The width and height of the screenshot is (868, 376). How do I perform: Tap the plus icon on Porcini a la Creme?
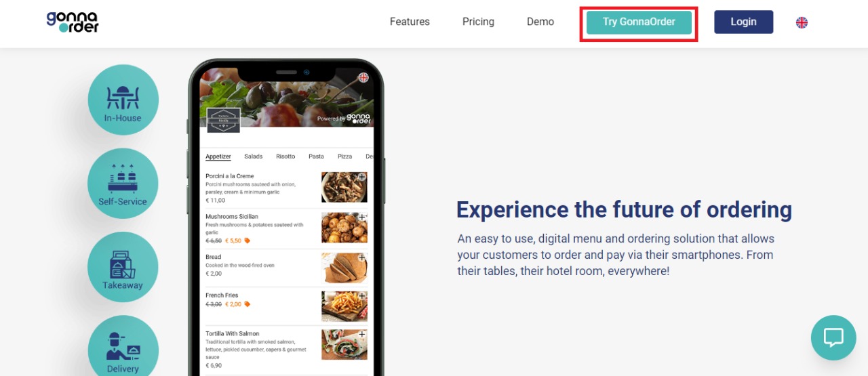pos(362,177)
